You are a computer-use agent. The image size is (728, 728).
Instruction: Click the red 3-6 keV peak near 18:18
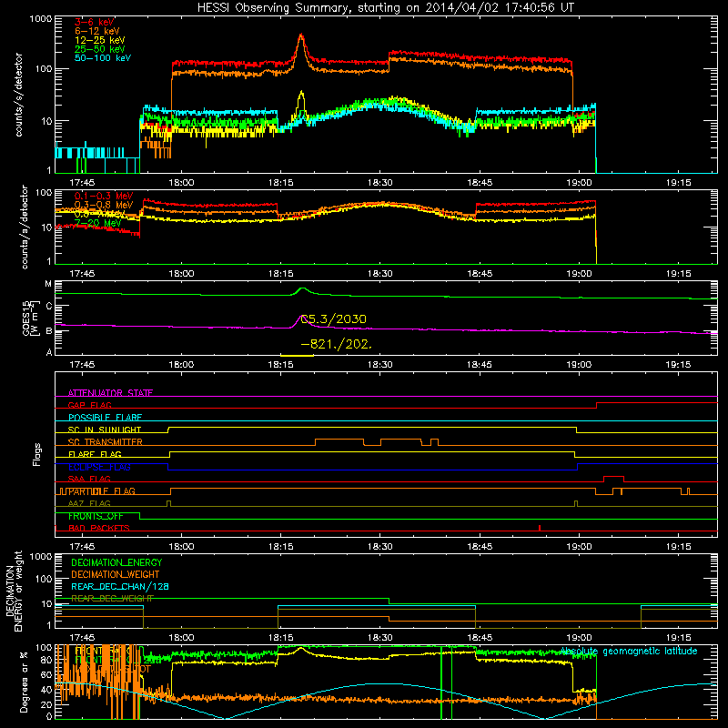pyautogui.click(x=301, y=35)
